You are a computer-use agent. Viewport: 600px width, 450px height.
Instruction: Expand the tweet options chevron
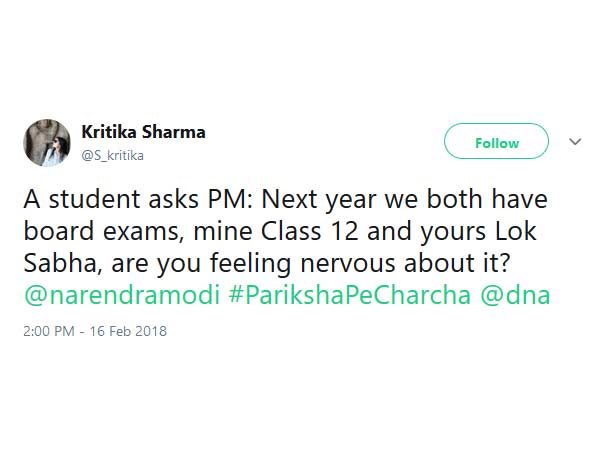point(575,142)
